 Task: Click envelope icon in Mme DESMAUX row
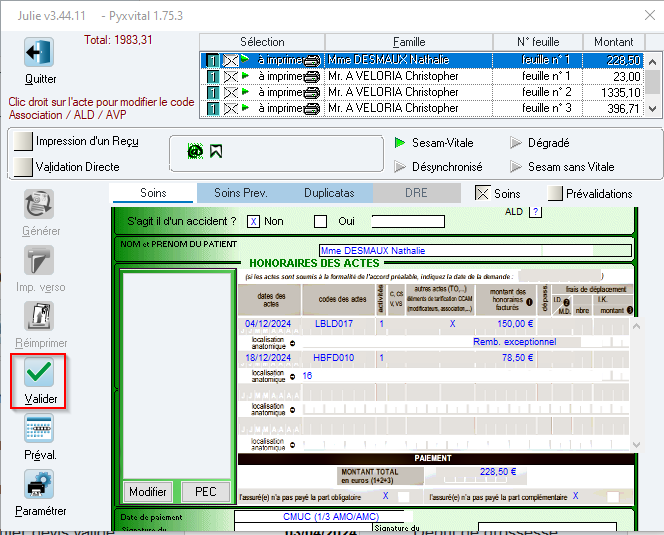point(231,61)
